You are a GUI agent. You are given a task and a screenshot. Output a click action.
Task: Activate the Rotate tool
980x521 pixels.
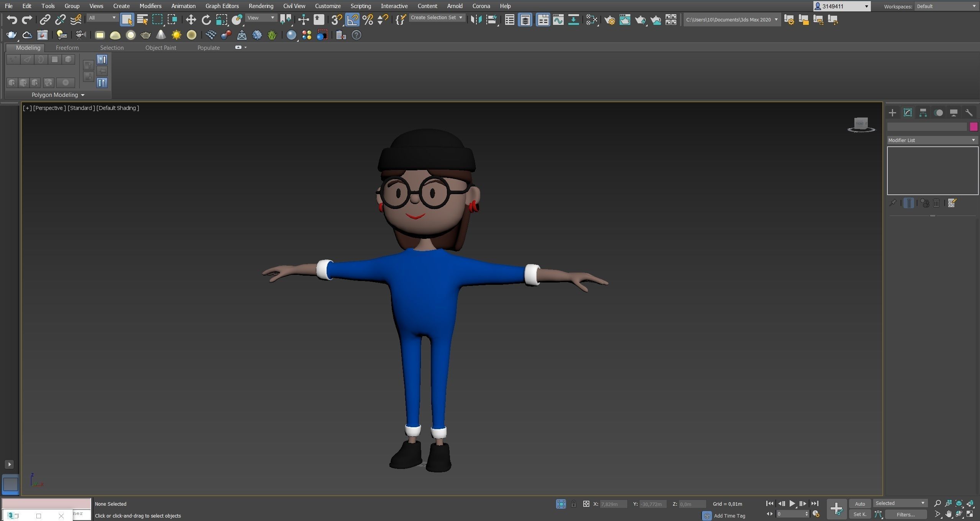pos(206,20)
